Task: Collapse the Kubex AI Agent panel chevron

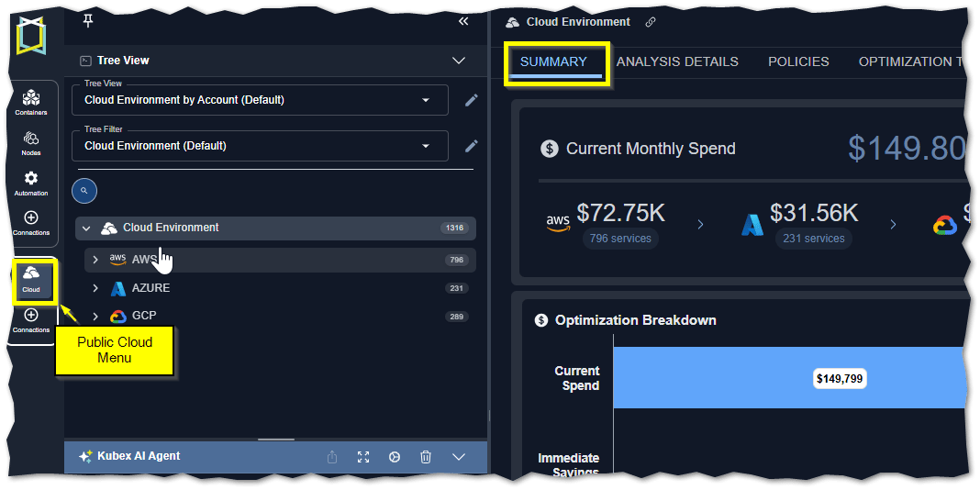Action: pos(459,457)
